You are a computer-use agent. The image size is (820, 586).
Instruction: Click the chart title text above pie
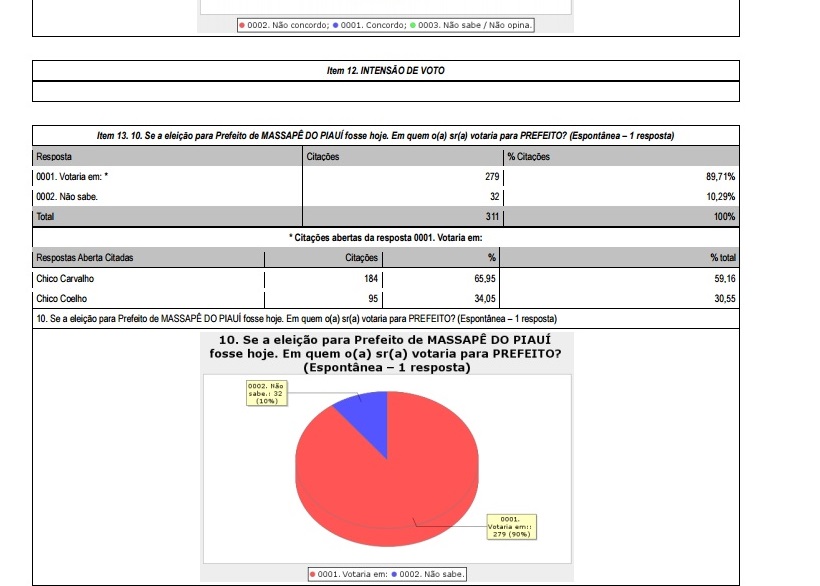(x=386, y=353)
